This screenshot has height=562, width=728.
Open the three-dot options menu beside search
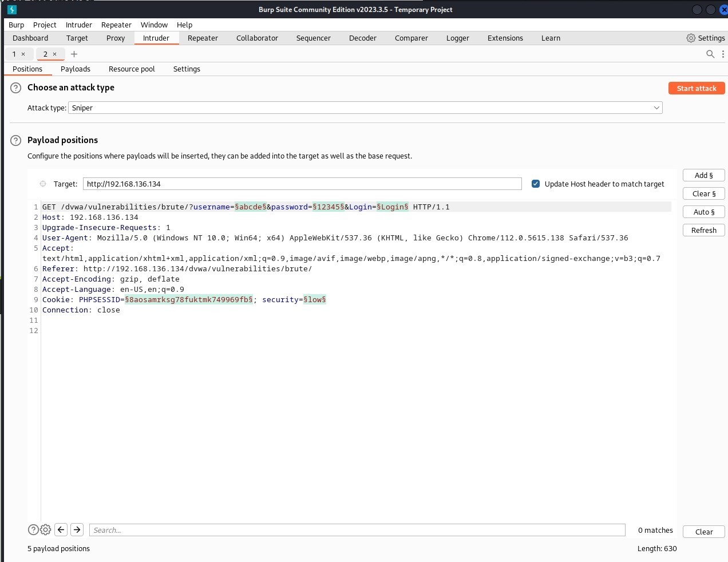(x=723, y=54)
